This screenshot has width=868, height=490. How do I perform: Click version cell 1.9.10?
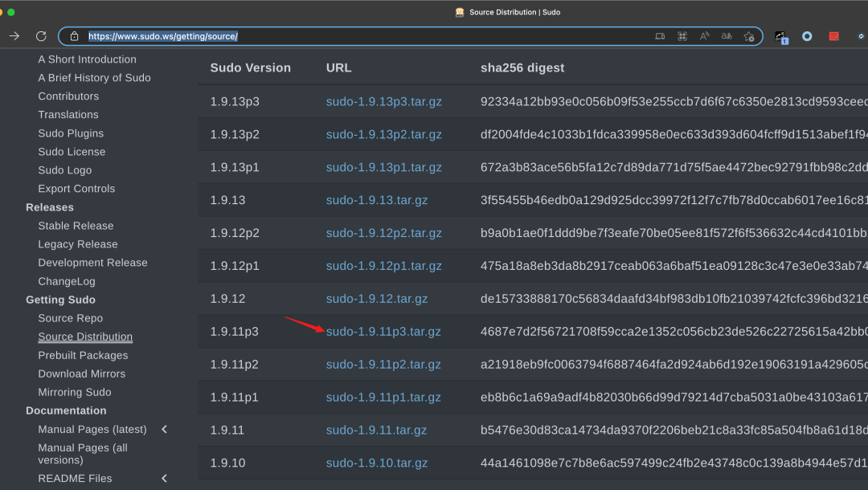coord(227,463)
